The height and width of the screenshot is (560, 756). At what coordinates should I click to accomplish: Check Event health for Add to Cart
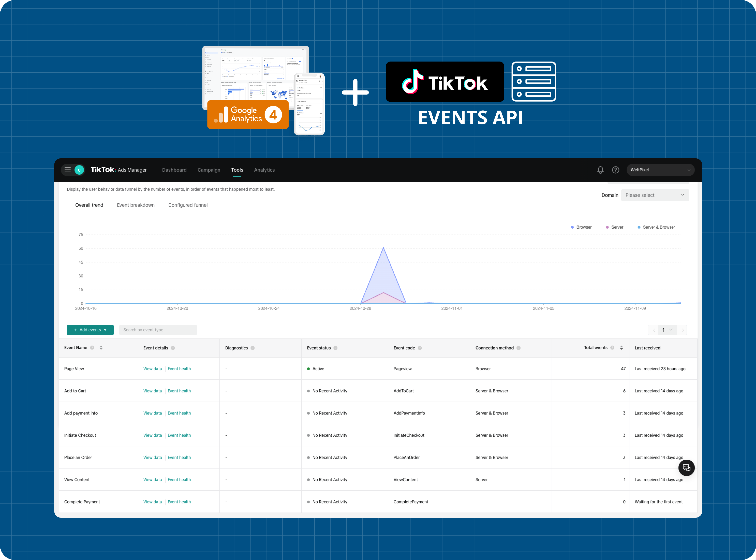point(179,390)
